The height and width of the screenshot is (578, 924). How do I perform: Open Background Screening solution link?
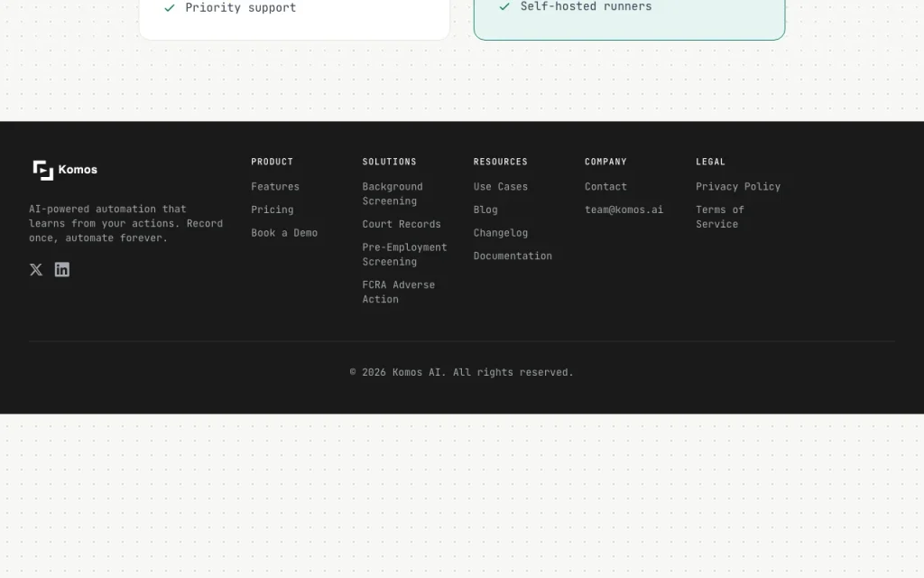pos(393,193)
